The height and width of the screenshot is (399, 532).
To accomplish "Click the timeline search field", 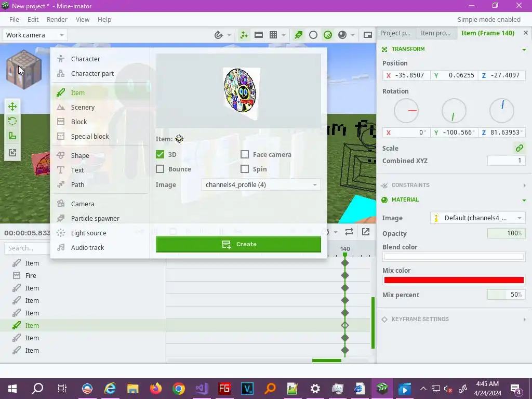I will tap(27, 248).
